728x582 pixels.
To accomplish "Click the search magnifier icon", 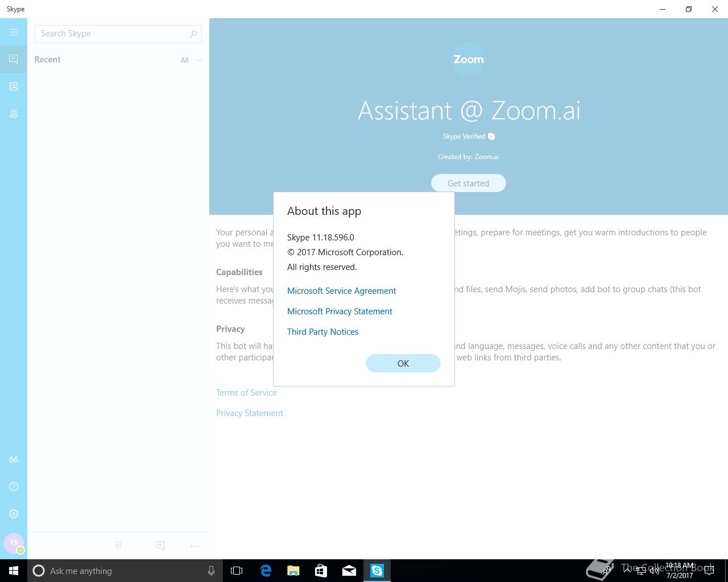I will [x=193, y=34].
